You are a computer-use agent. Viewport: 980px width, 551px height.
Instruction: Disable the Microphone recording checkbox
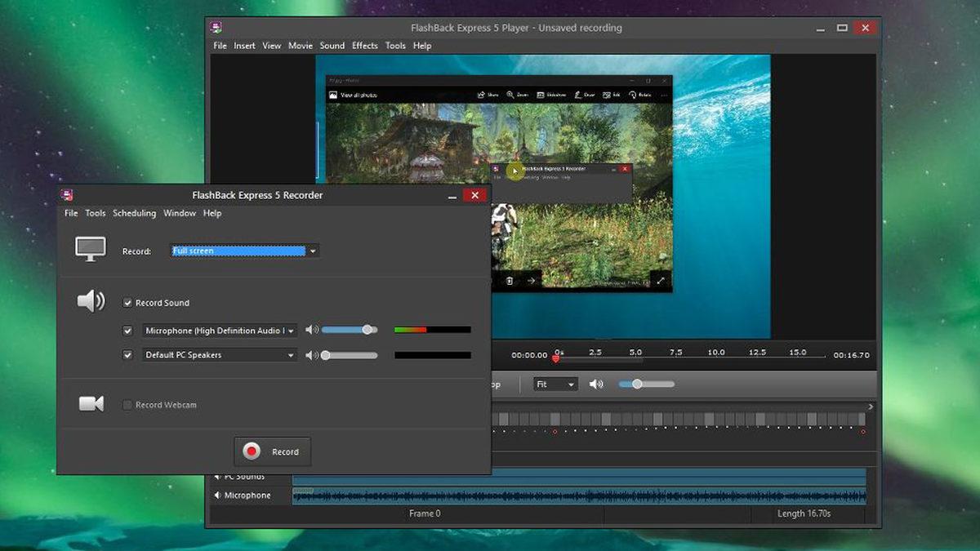pyautogui.click(x=127, y=331)
